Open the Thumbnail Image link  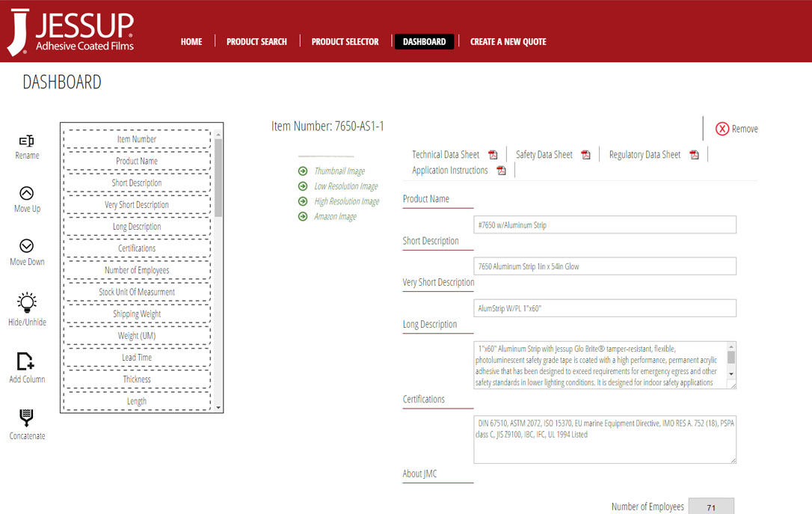pyautogui.click(x=339, y=171)
